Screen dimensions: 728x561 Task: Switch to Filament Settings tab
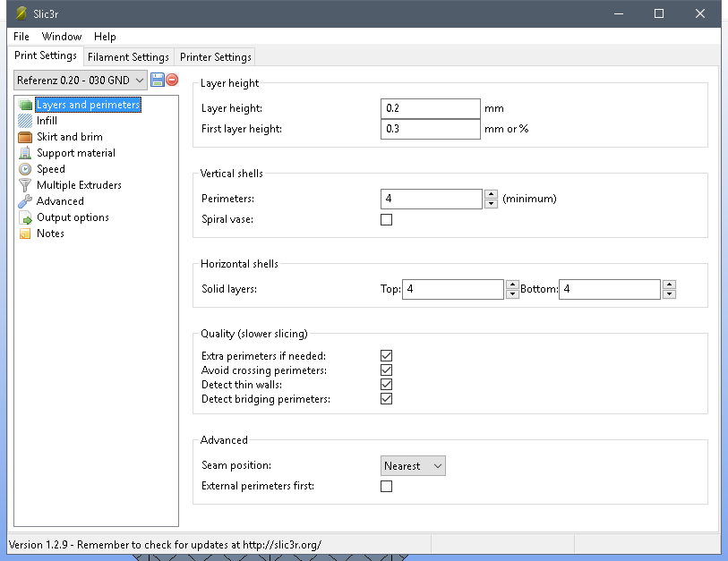point(128,57)
